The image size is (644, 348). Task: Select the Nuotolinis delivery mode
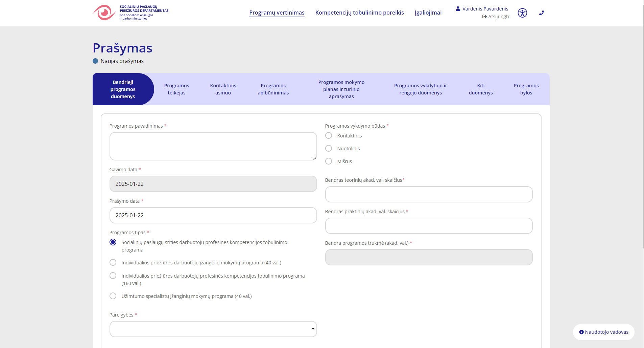[329, 148]
